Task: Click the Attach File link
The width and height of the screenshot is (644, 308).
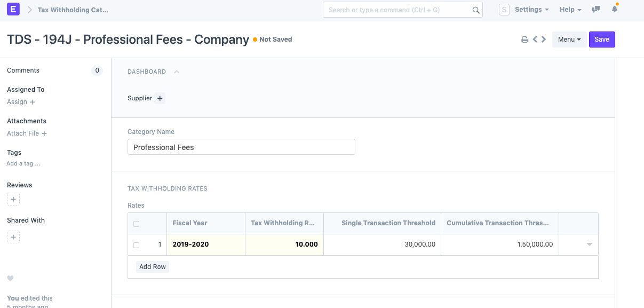Action: click(27, 133)
